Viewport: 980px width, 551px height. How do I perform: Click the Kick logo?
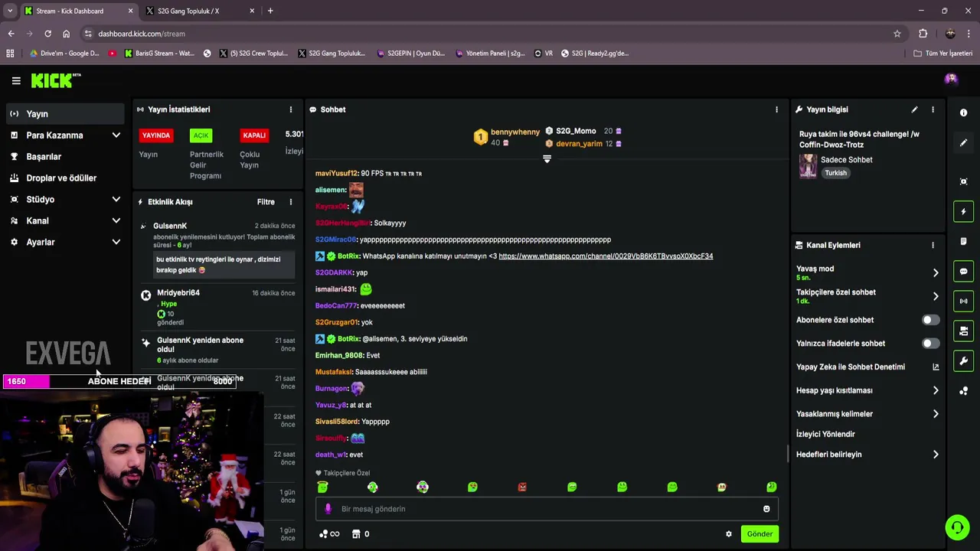(x=56, y=80)
